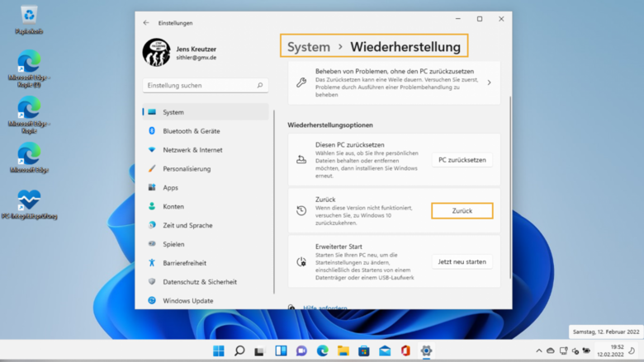Open Netzwerk & Internet settings
Screen dimensions: 644x362
(206, 149)
